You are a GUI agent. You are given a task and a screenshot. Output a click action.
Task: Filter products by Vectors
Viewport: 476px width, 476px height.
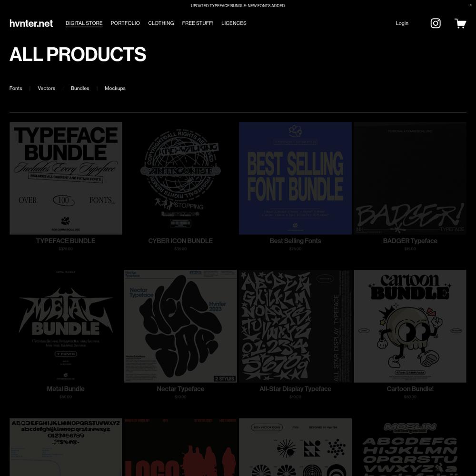(47, 88)
